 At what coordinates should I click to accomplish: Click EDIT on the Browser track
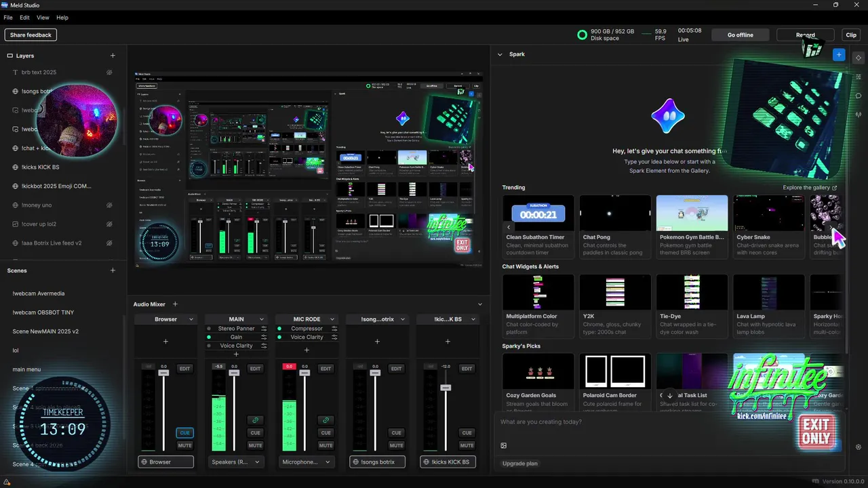[x=184, y=369]
